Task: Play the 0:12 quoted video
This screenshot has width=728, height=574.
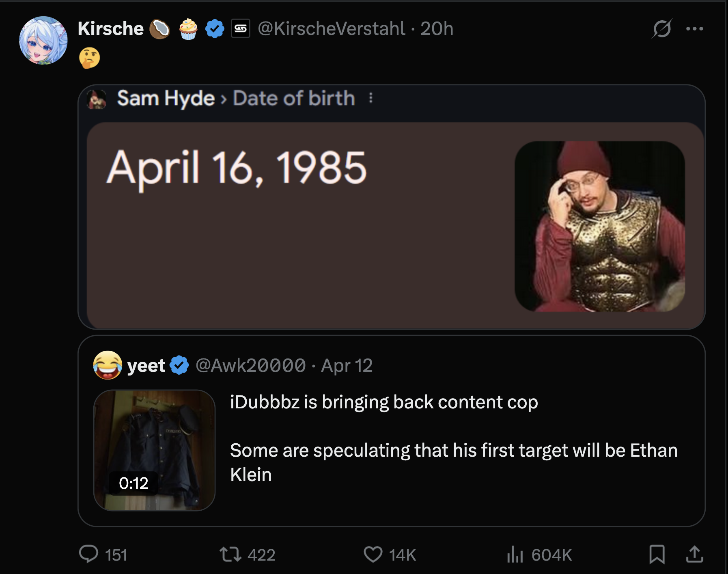Action: tap(154, 450)
